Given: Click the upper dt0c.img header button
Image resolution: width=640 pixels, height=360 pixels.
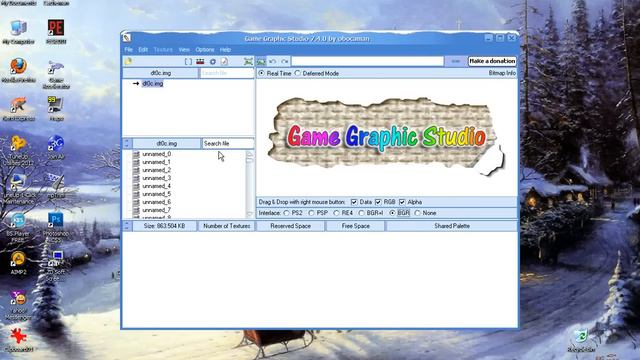Looking at the screenshot, I should (x=161, y=73).
